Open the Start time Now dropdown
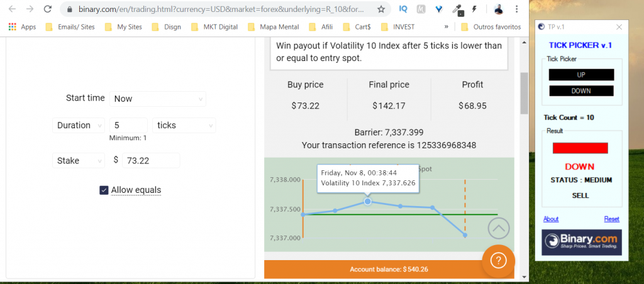Viewport: 644px width, 284px height. tap(158, 99)
